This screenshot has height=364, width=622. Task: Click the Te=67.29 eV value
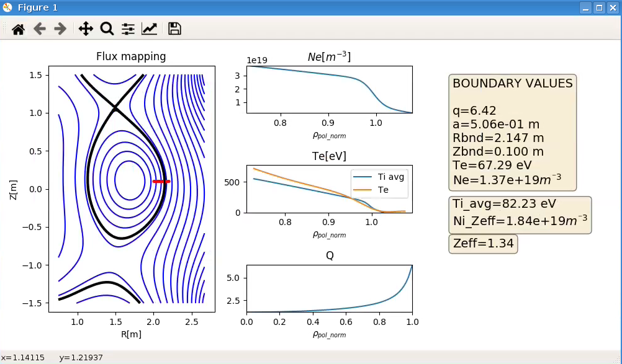(x=492, y=165)
